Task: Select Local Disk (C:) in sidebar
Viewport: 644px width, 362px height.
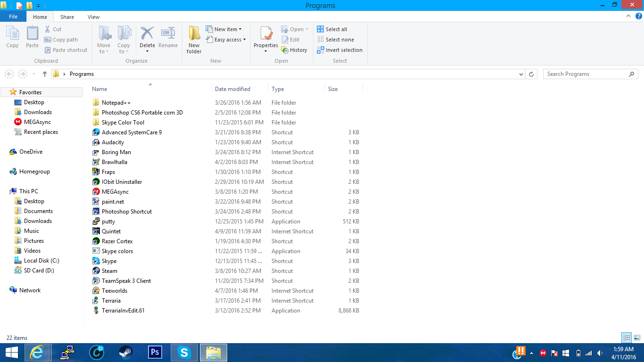Action: click(37, 261)
